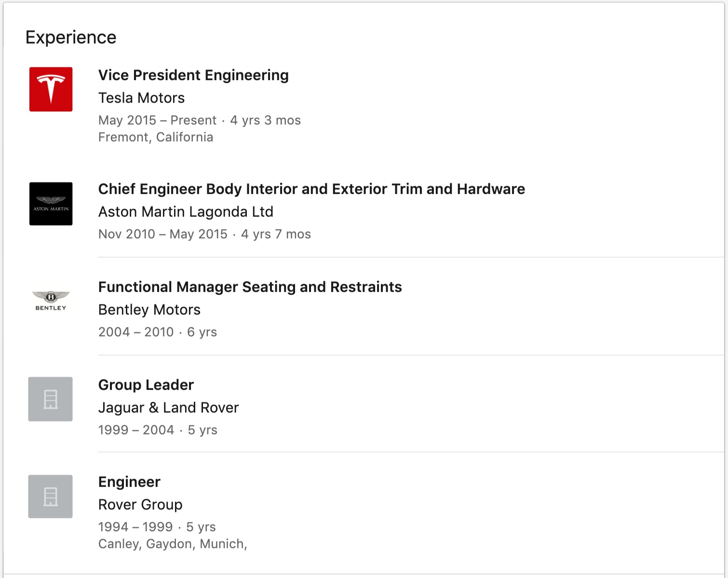Click the Fremont, California location text
The height and width of the screenshot is (578, 728).
click(155, 137)
